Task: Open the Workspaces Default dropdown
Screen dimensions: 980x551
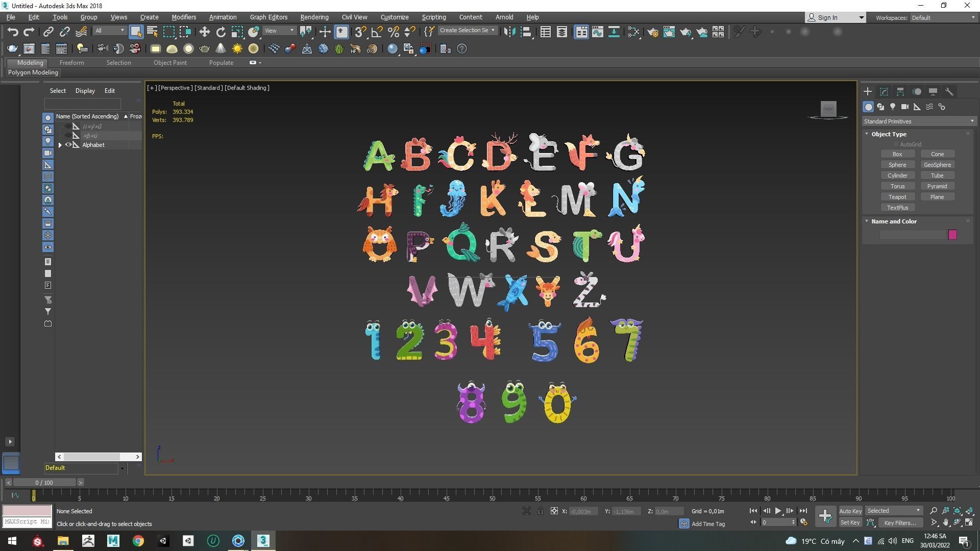Action: click(x=943, y=17)
